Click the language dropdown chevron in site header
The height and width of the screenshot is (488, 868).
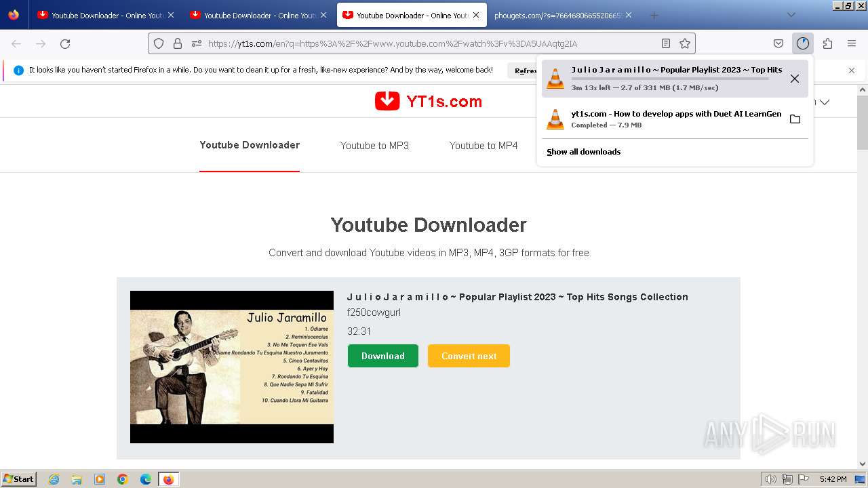pyautogui.click(x=825, y=102)
